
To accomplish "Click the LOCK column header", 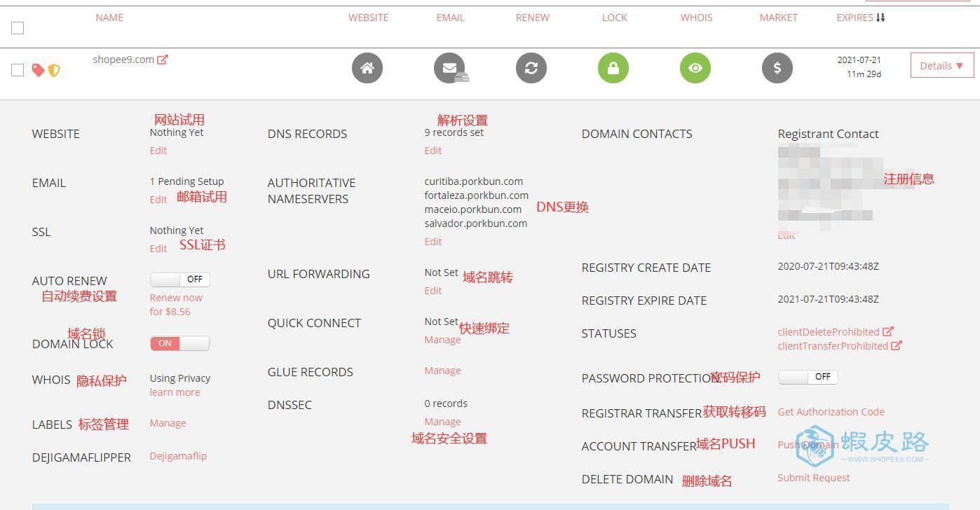I will click(x=614, y=18).
